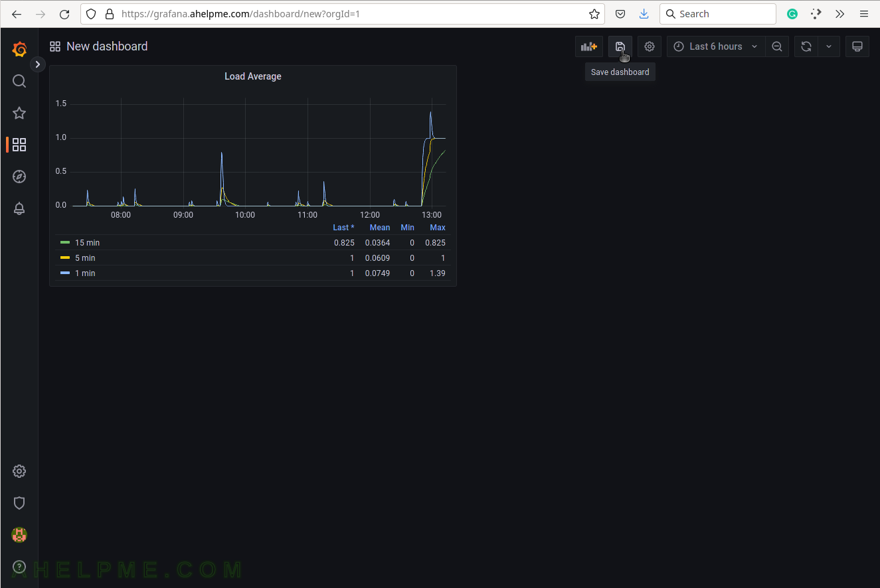Image resolution: width=880 pixels, height=588 pixels.
Task: Click the yellow 5 min color swatch
Action: click(x=65, y=258)
